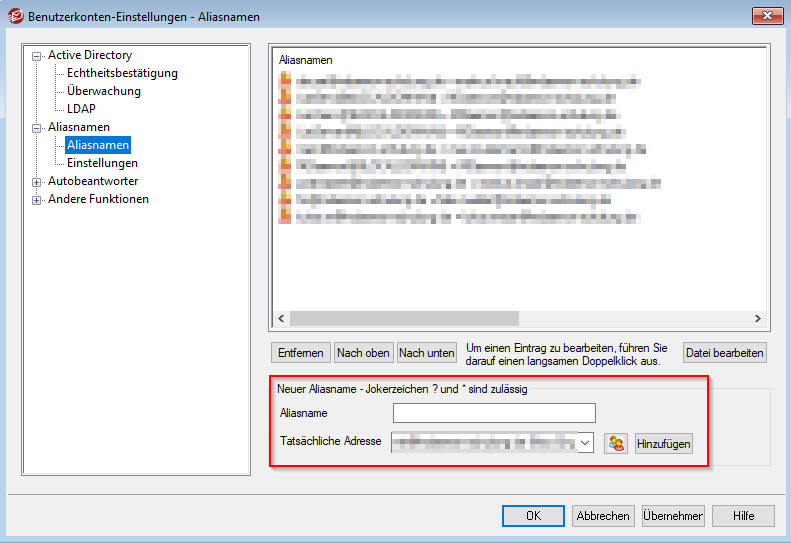This screenshot has height=543, width=791.
Task: Click the alias list horizontal scrollbar right arrow
Action: pos(757,319)
